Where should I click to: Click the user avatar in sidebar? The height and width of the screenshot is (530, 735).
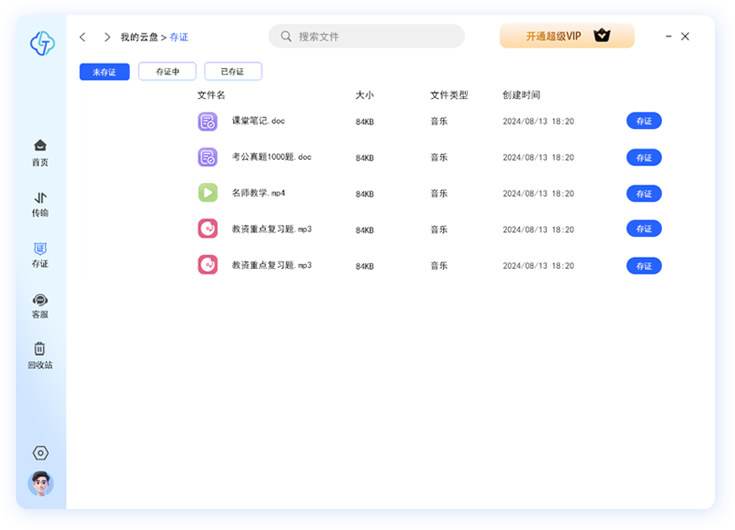(41, 484)
